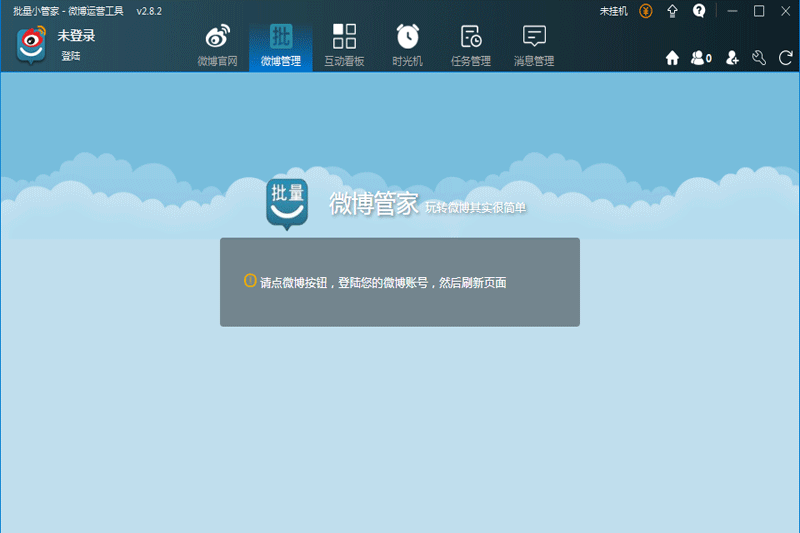
Task: Open settings via the wrench icon
Action: tap(759, 58)
